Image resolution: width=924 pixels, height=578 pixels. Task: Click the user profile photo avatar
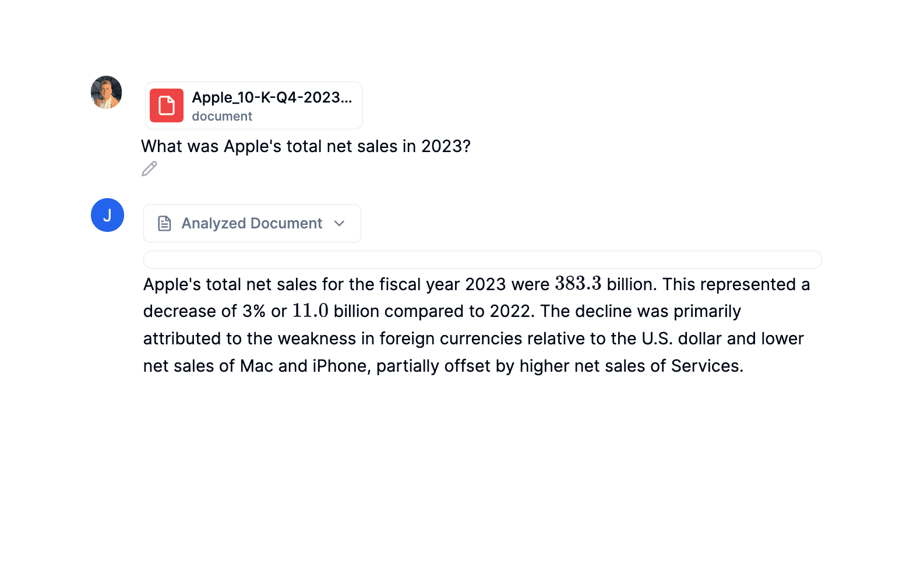tap(107, 92)
